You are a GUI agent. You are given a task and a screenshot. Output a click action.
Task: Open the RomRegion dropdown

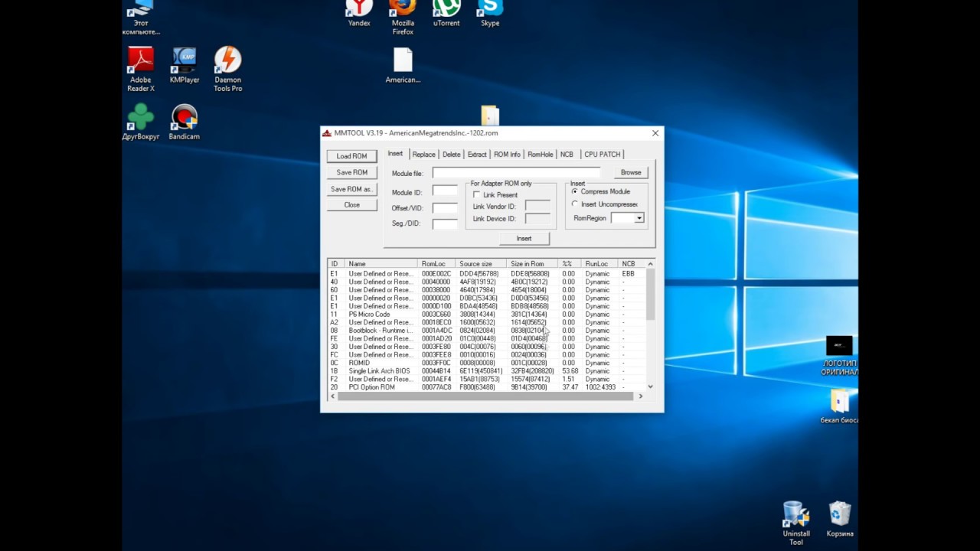point(639,218)
